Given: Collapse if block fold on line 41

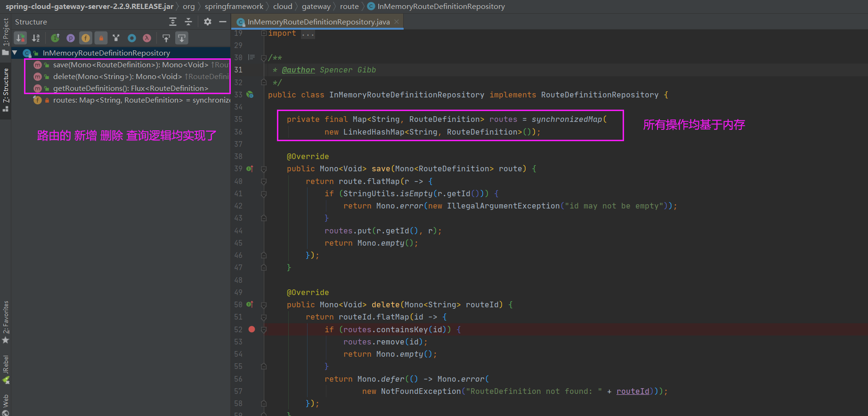Looking at the screenshot, I should click(264, 193).
